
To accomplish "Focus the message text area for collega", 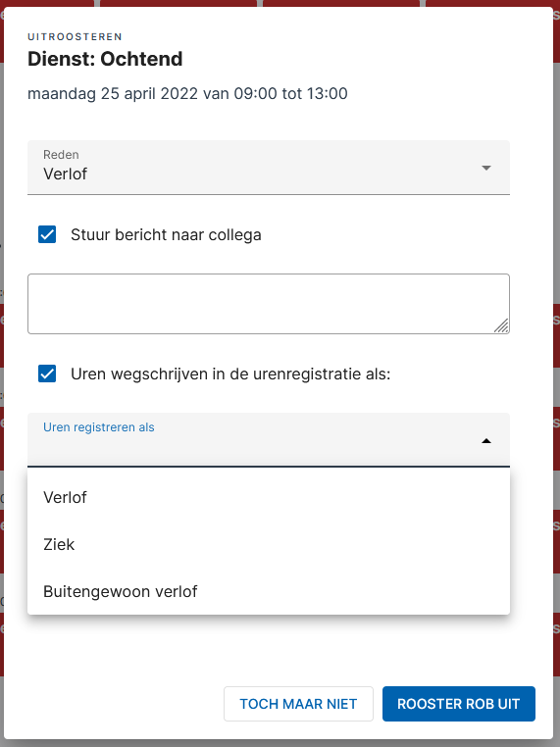I will (269, 304).
